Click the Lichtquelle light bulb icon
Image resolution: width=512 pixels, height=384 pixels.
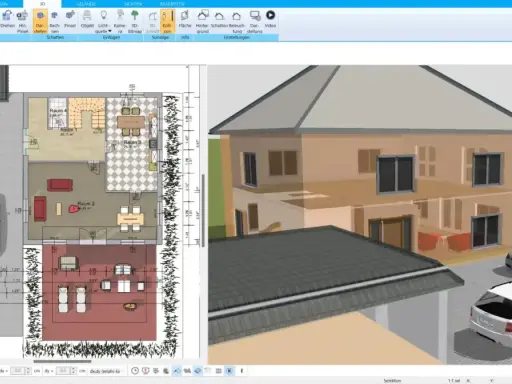point(104,15)
